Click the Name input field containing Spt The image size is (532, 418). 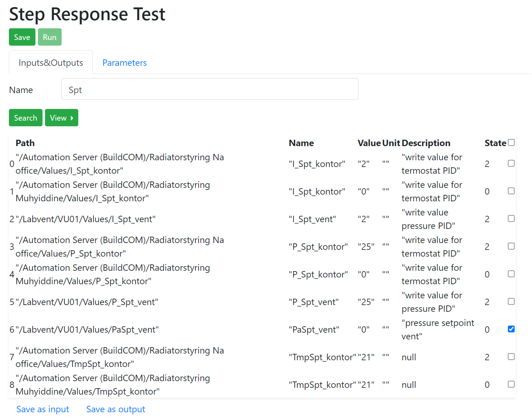[x=210, y=89]
